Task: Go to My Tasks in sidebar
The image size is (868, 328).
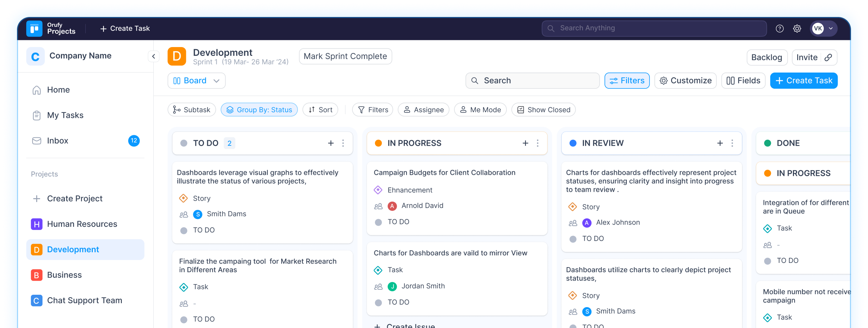Action: click(65, 115)
